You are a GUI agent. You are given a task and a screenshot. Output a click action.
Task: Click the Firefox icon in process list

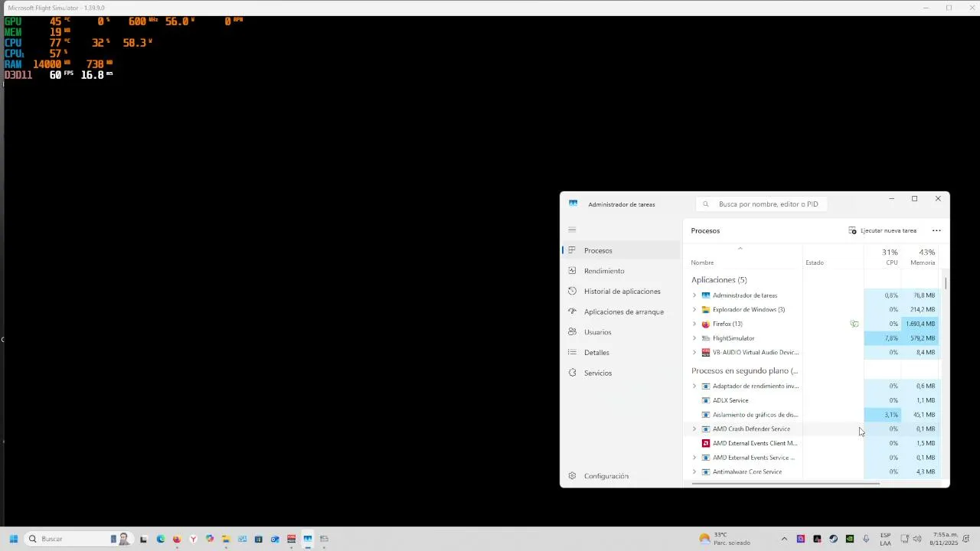706,324
